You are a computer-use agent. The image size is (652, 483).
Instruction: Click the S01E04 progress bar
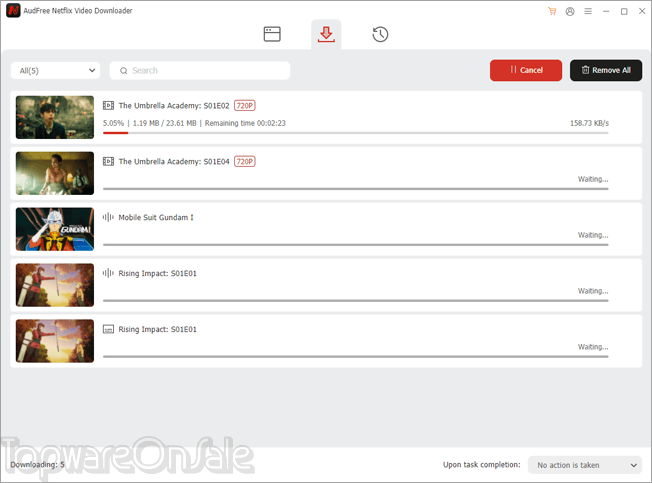[356, 189]
